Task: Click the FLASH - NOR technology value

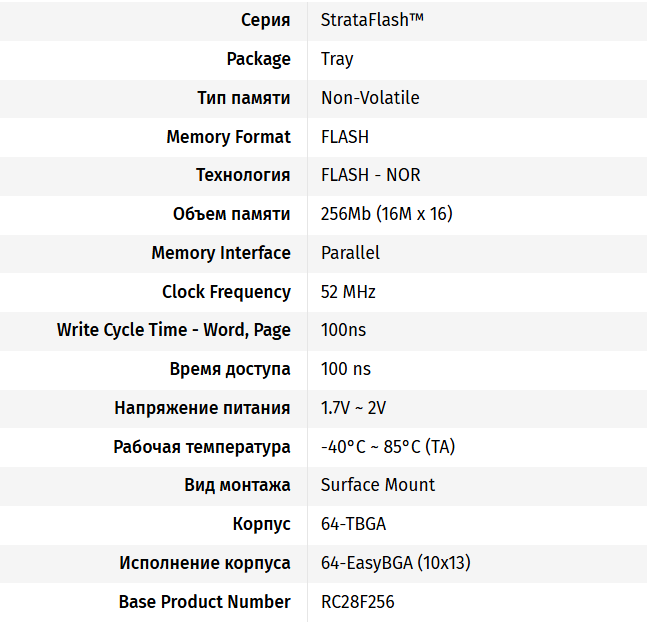Action: [x=370, y=175]
